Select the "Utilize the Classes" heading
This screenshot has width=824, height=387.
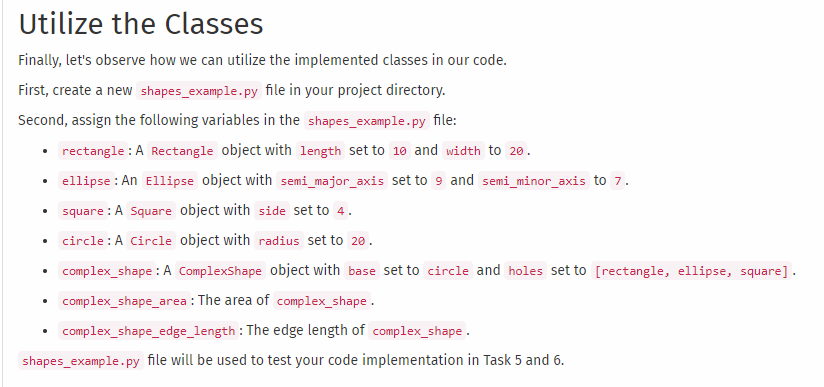(141, 24)
